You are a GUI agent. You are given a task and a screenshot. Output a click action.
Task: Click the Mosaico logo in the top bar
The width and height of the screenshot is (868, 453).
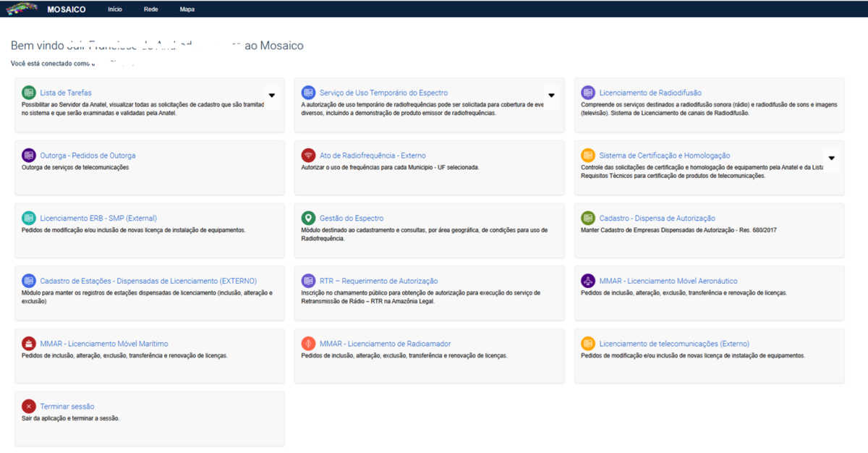[22, 9]
